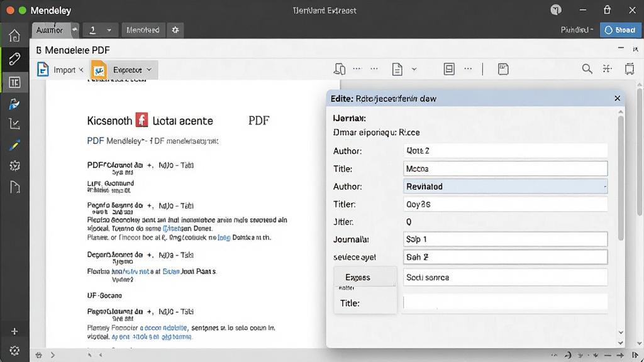Click the sevlece ayet field
This screenshot has width=644, height=362.
[505, 257]
